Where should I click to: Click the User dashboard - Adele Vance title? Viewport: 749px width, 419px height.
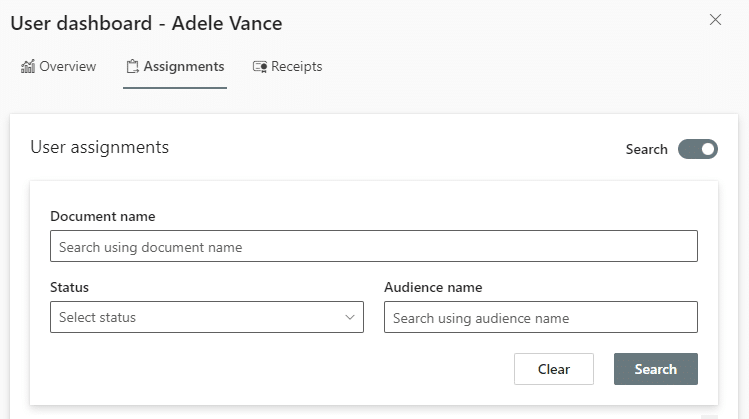tap(146, 23)
